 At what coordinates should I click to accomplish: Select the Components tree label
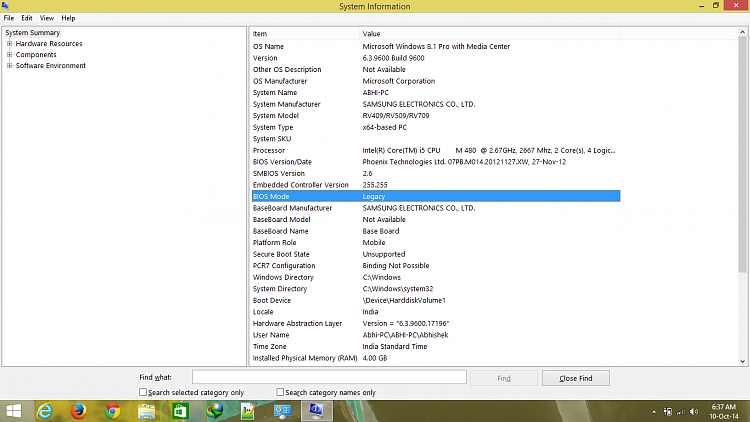(36, 55)
